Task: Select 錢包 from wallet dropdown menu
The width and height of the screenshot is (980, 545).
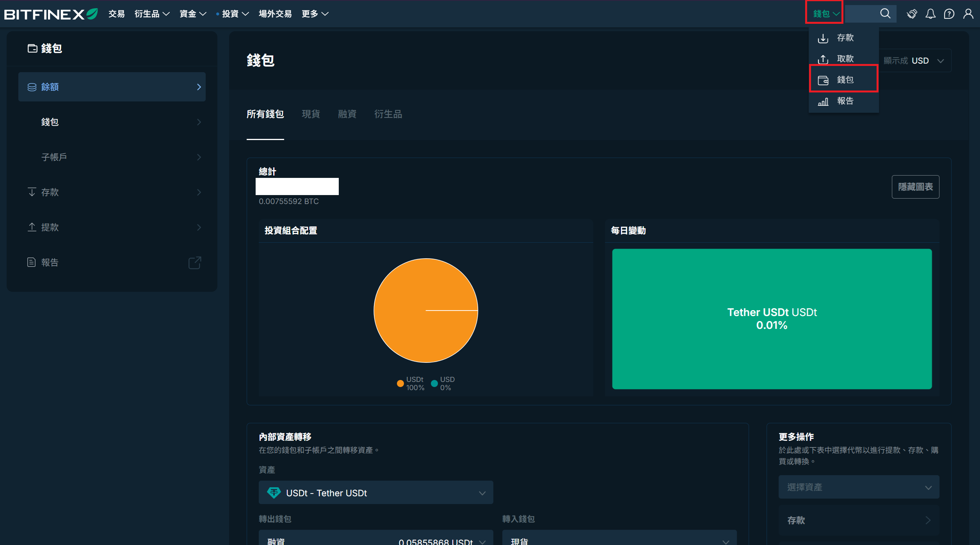Action: [x=844, y=80]
